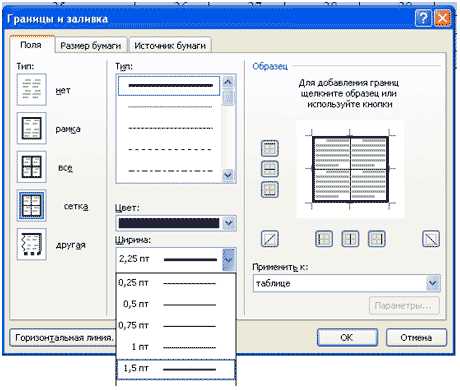460x390 pixels.
Task: Choose the 'другая' custom border icon
Action: (32, 244)
